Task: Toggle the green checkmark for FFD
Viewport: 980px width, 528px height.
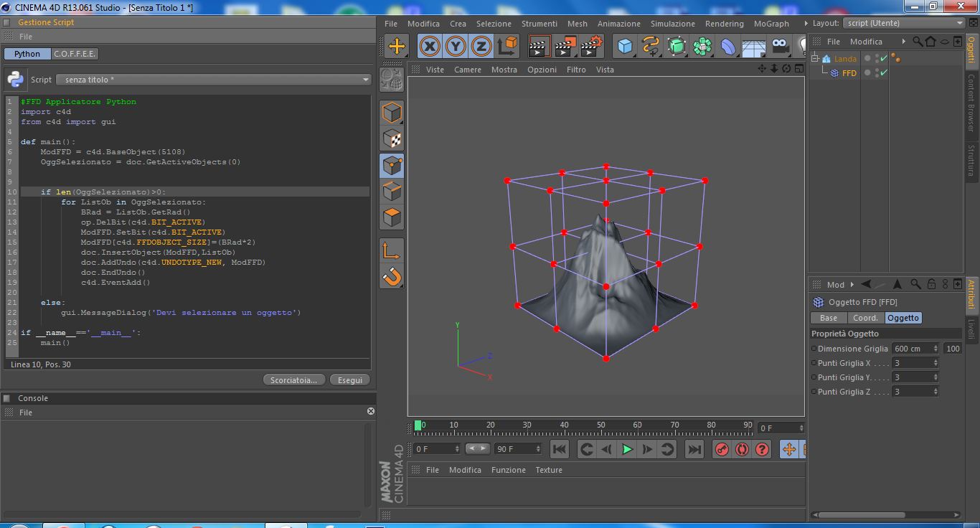Action: 884,73
